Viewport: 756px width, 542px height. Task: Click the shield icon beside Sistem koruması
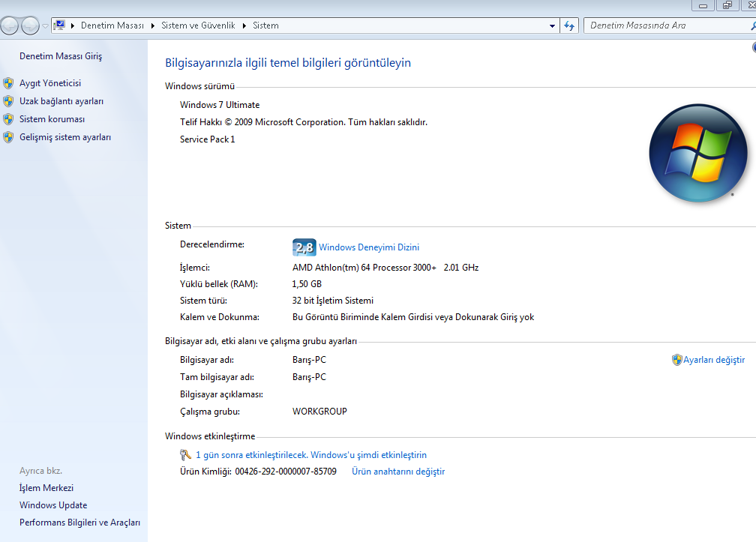(8, 119)
